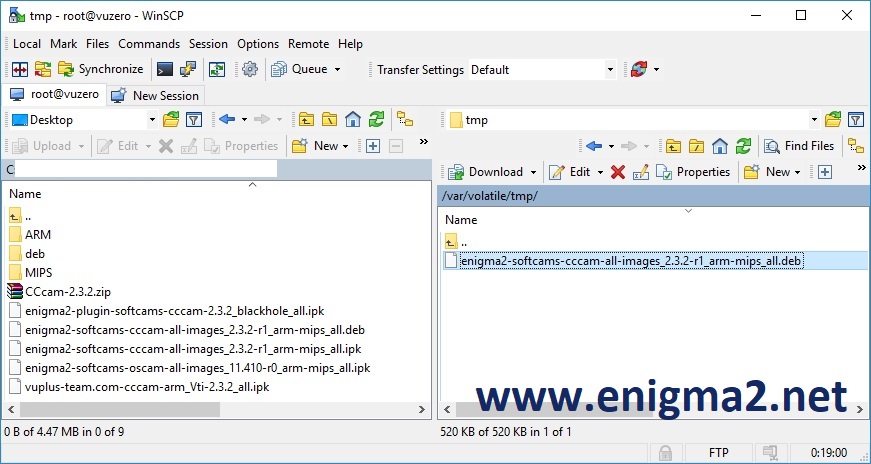Go to local home directory icon

(353, 119)
